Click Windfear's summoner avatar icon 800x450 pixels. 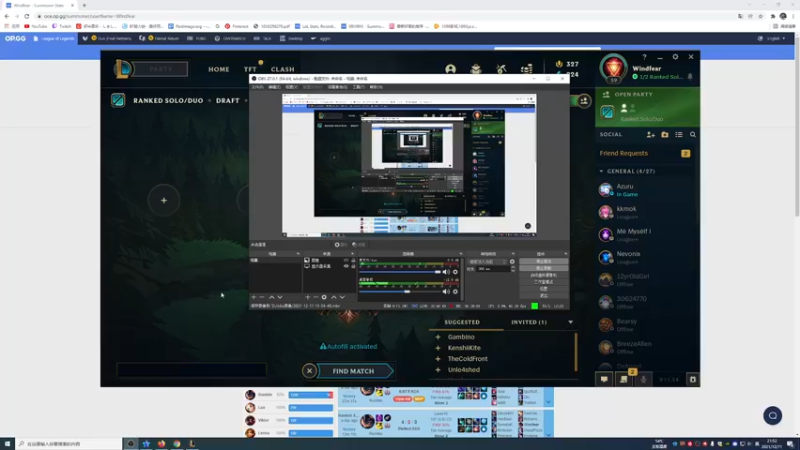point(613,68)
